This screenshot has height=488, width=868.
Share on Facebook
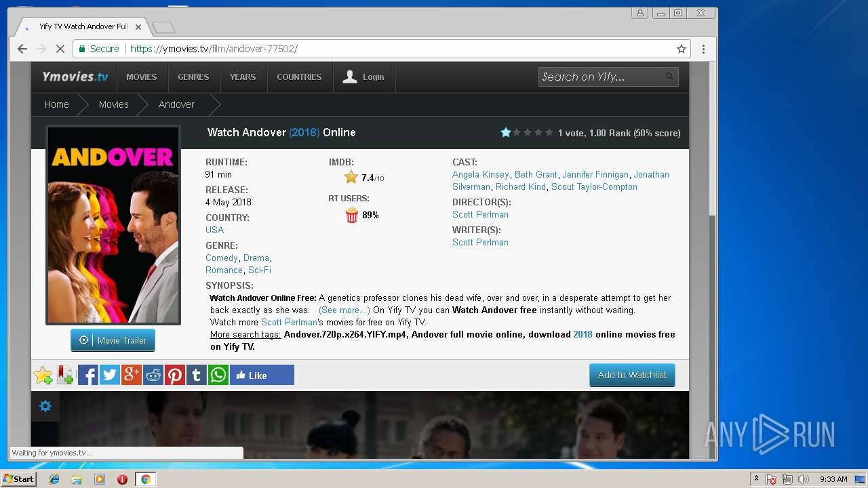pos(87,375)
